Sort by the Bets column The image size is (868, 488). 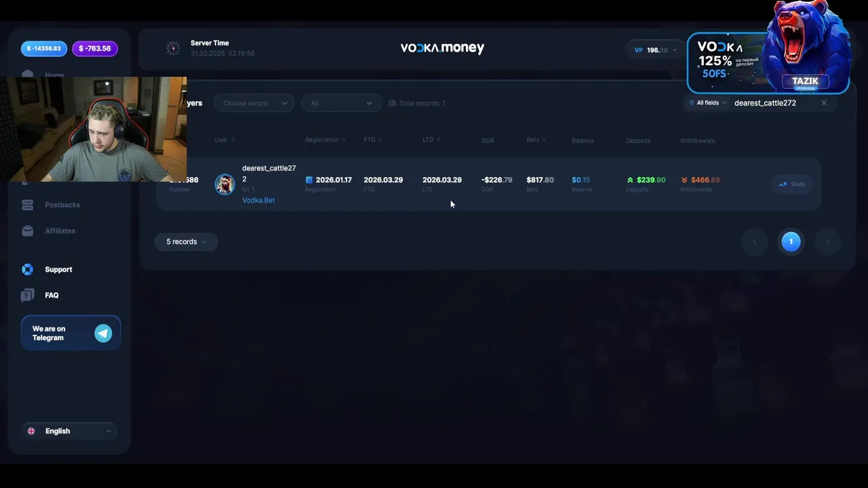click(x=536, y=140)
